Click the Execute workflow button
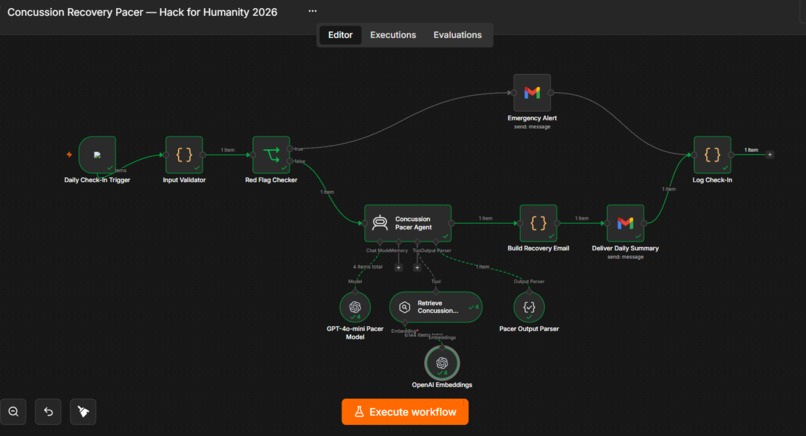The image size is (806, 436). tap(405, 412)
